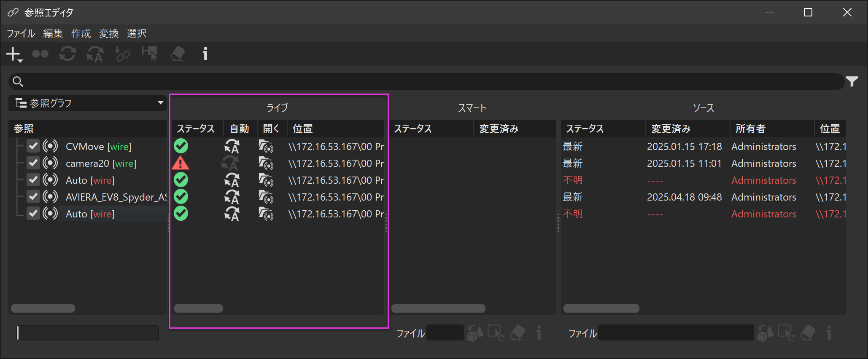Click the info icon beside the ソース ファイル field
The width and height of the screenshot is (868, 359).
coord(829,333)
